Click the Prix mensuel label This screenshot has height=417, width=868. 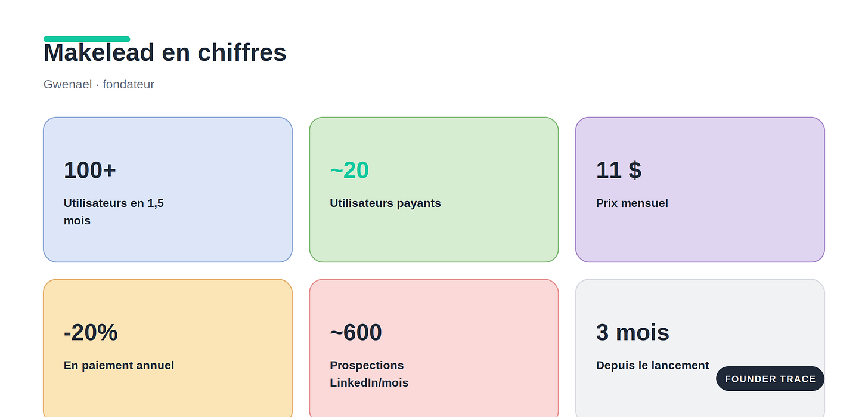point(632,203)
